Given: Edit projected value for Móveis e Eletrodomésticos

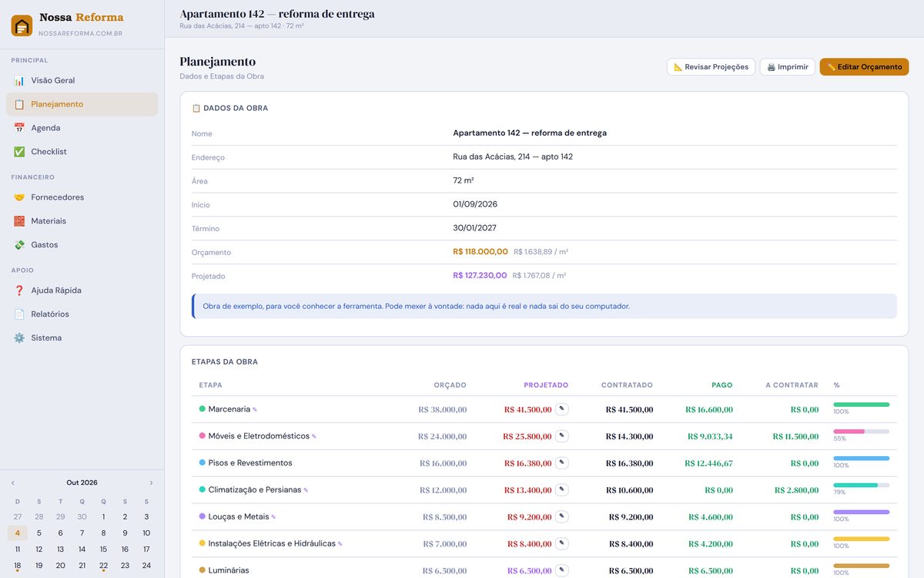Looking at the screenshot, I should (x=562, y=436).
